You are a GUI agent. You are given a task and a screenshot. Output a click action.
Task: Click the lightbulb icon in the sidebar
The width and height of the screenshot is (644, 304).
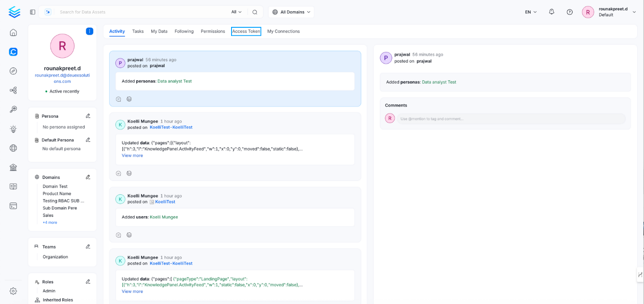[13, 128]
